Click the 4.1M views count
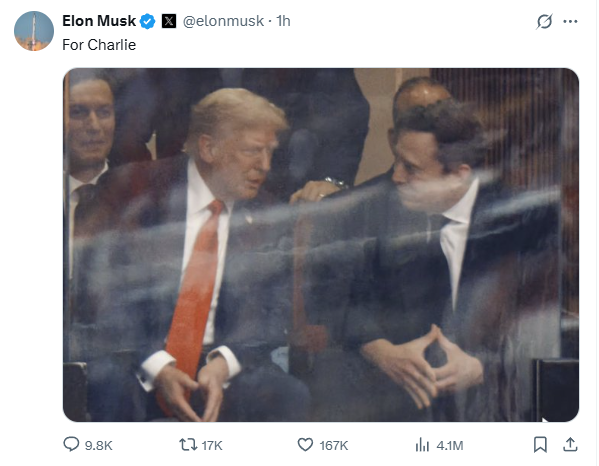The image size is (599, 466). 450,445
